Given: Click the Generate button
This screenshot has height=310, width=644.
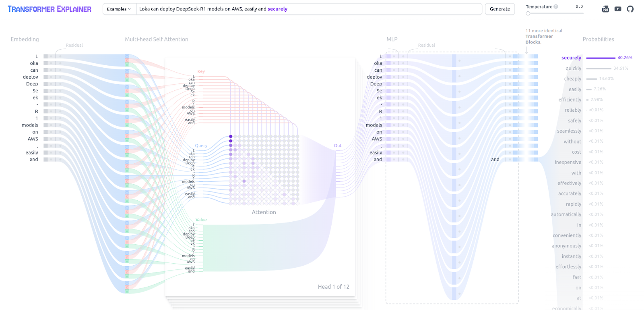Looking at the screenshot, I should (x=500, y=9).
